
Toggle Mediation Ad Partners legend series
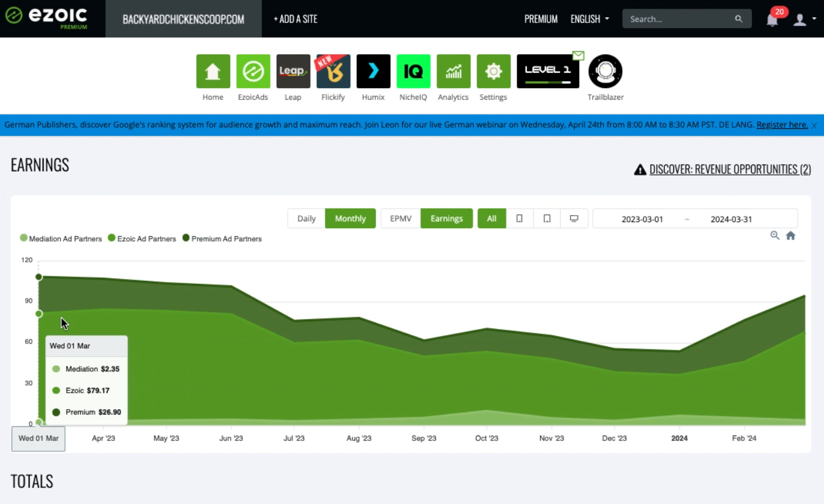[61, 239]
